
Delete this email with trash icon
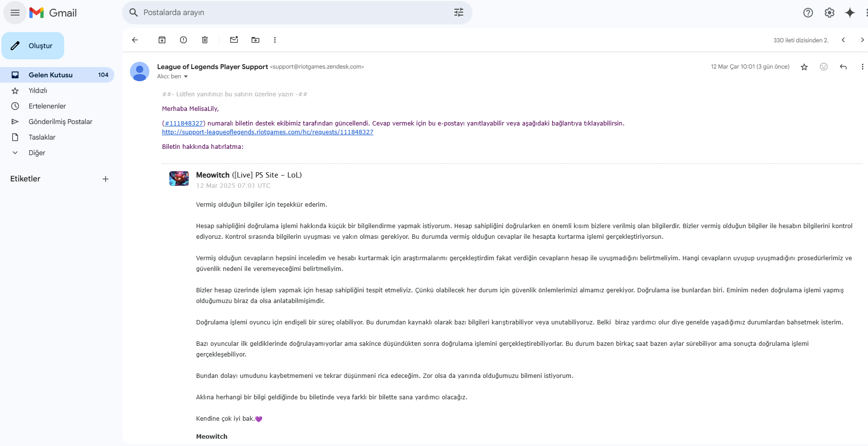click(205, 40)
